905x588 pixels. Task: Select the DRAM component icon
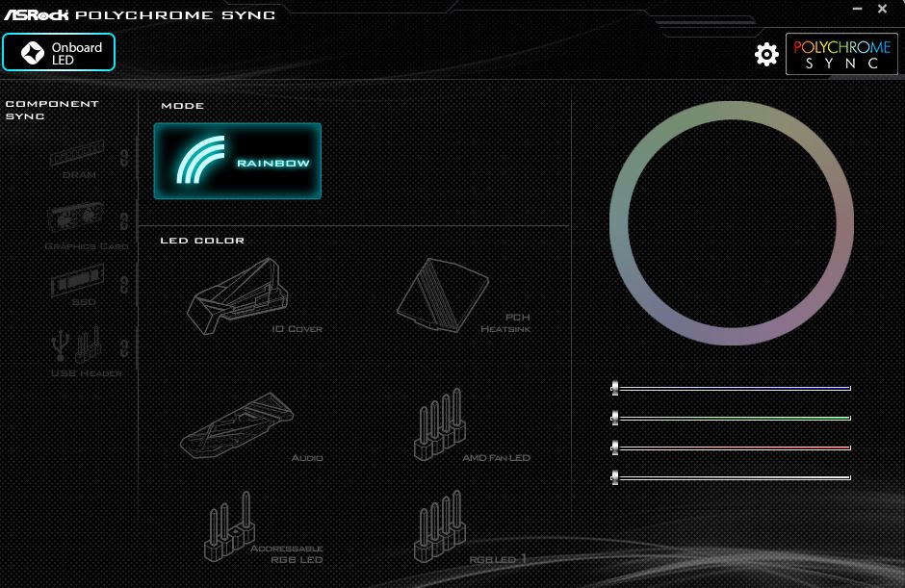[x=78, y=153]
